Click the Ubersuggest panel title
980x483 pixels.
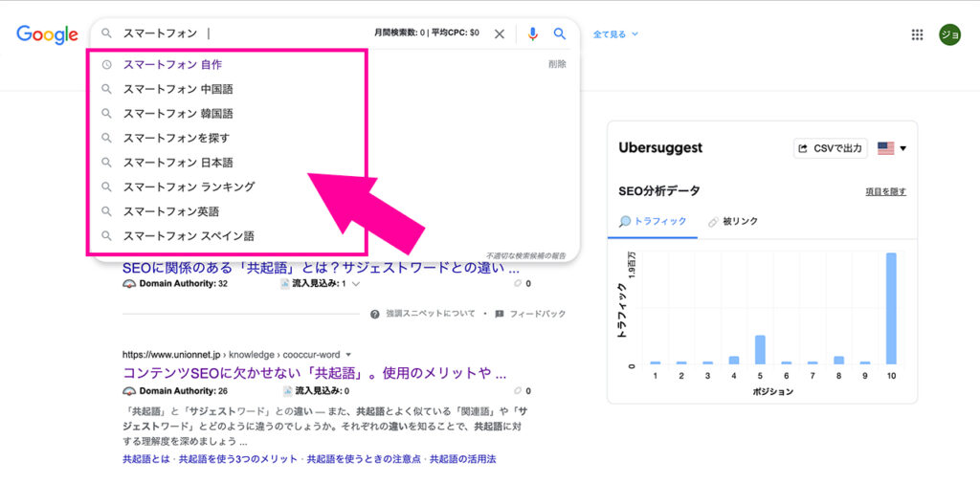(x=660, y=148)
